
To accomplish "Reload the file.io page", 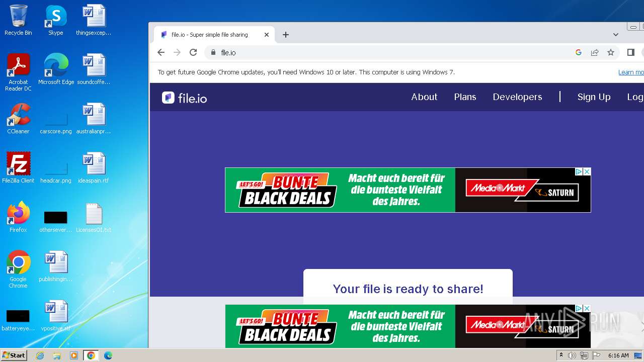I will (x=193, y=52).
